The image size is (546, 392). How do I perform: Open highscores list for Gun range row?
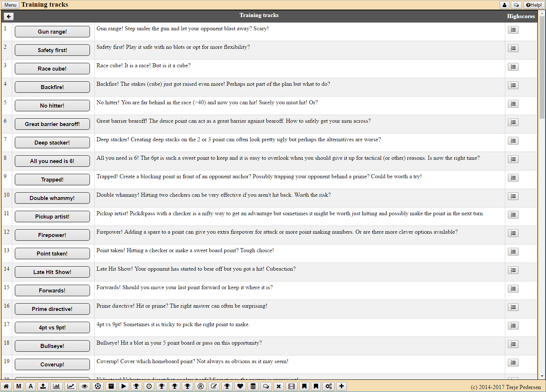(513, 30)
